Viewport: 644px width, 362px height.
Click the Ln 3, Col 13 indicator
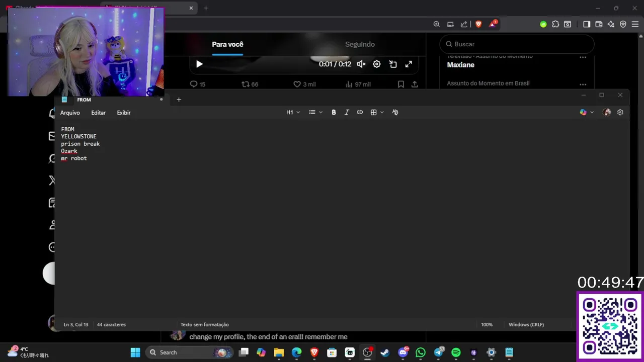tap(75, 325)
